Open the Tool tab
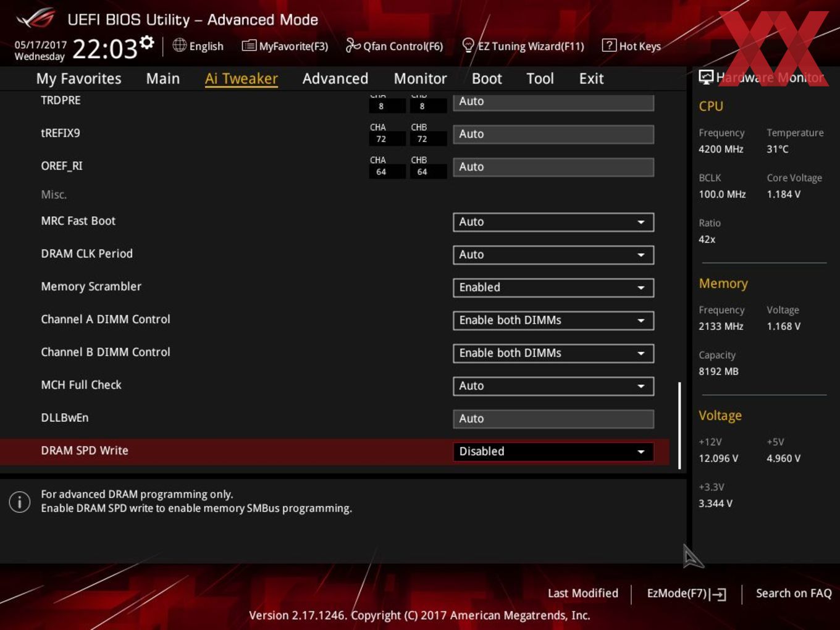Image resolution: width=840 pixels, height=630 pixels. pyautogui.click(x=540, y=78)
